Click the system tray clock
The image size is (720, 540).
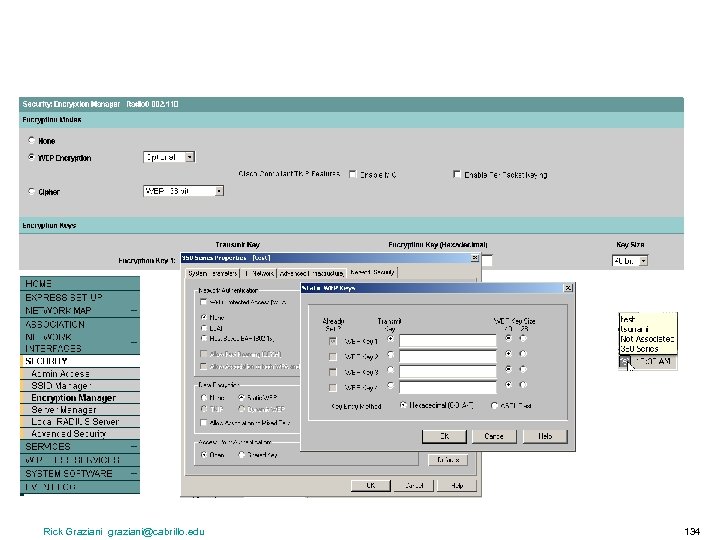tap(653, 362)
